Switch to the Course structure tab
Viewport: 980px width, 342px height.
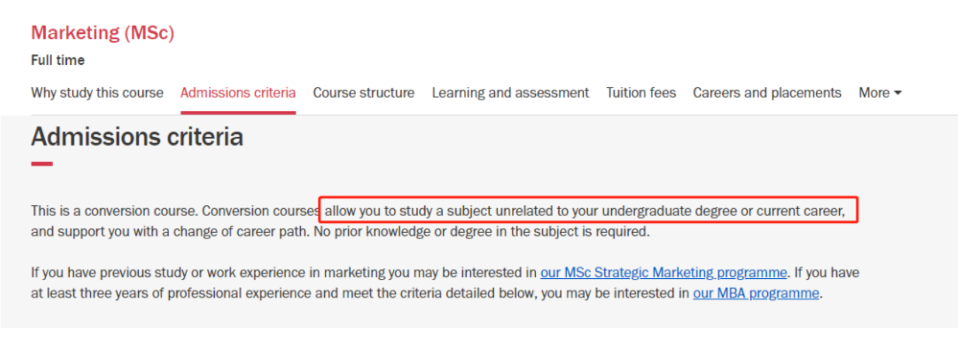point(363,93)
